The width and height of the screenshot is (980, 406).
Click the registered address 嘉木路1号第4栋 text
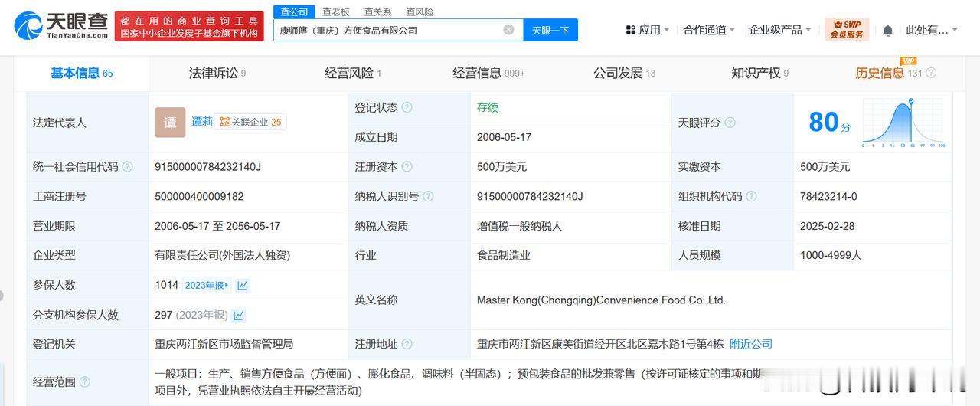tap(600, 344)
